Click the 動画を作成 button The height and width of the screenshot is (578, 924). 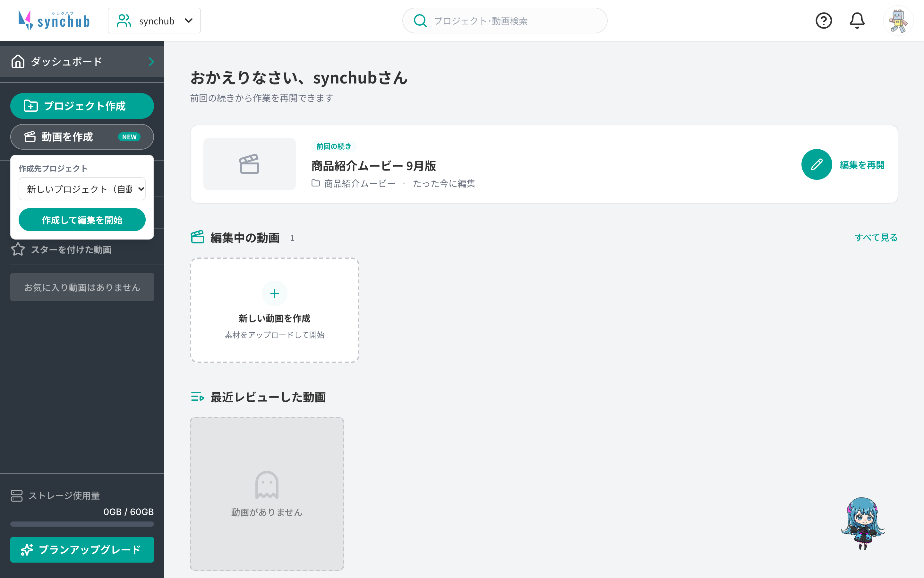click(x=82, y=137)
